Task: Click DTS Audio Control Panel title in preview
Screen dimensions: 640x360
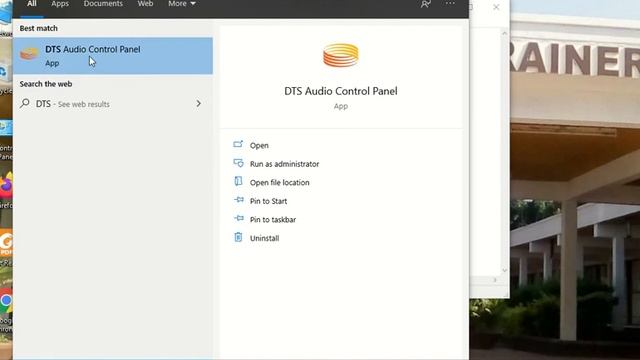Action: pyautogui.click(x=341, y=91)
